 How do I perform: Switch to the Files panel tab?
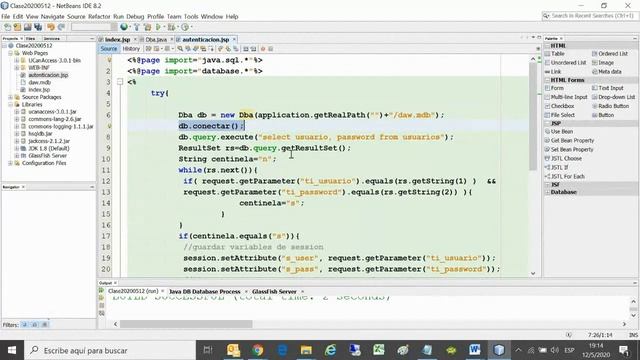click(31, 38)
